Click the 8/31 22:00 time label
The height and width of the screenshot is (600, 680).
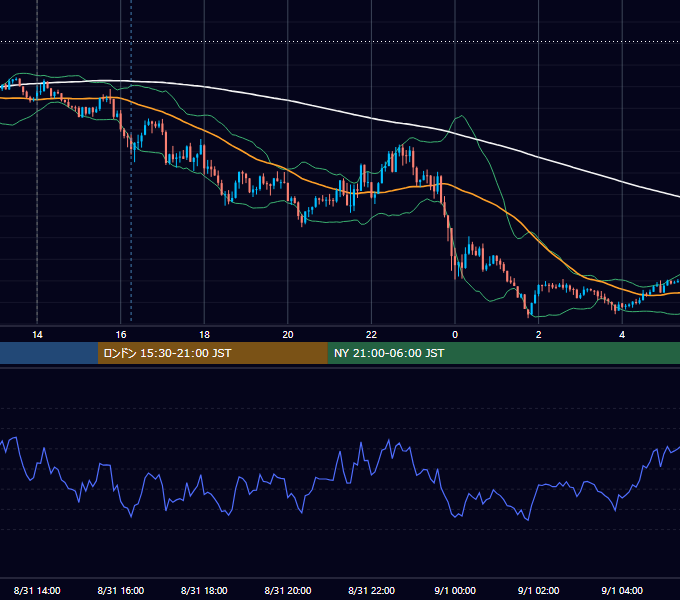[371, 590]
